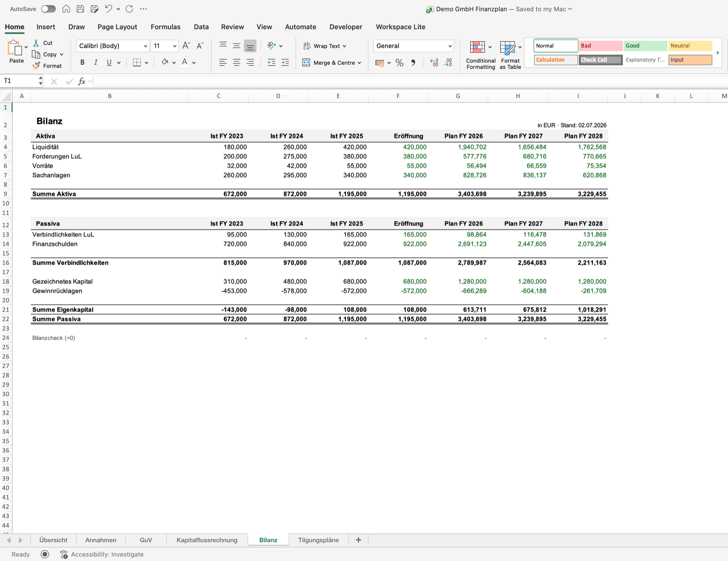This screenshot has height=561, width=728.
Task: Click the Format painter brush icon
Action: pyautogui.click(x=36, y=66)
